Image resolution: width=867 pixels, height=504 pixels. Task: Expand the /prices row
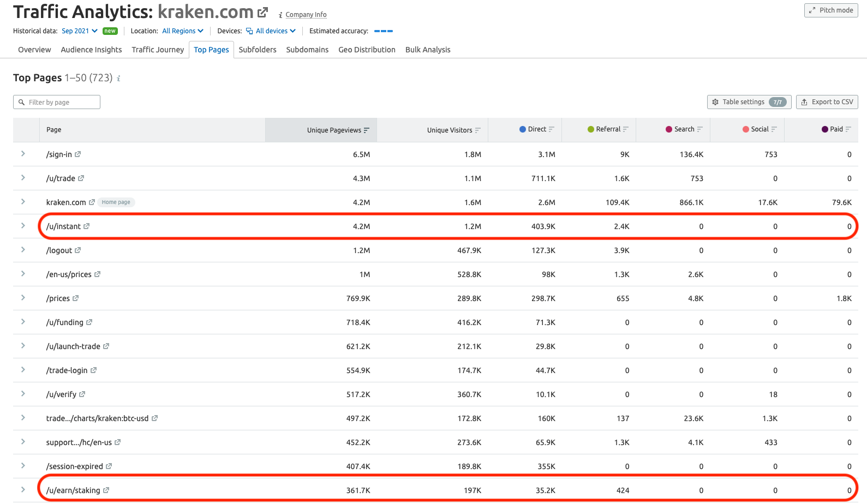click(x=23, y=298)
